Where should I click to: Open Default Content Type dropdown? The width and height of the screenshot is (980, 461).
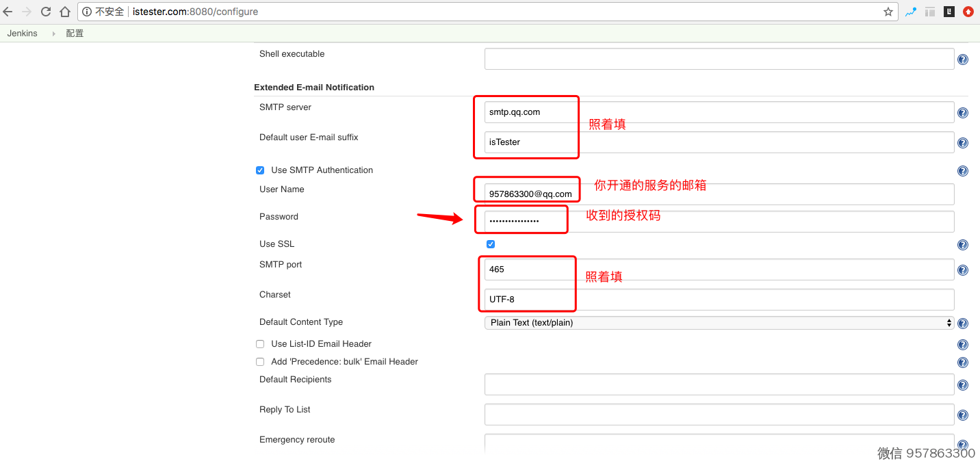point(719,323)
